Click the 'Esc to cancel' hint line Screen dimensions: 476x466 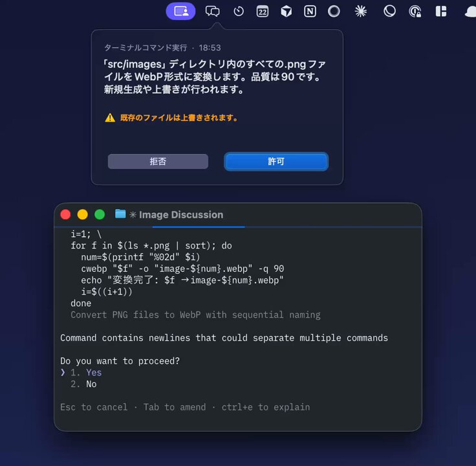pos(185,407)
